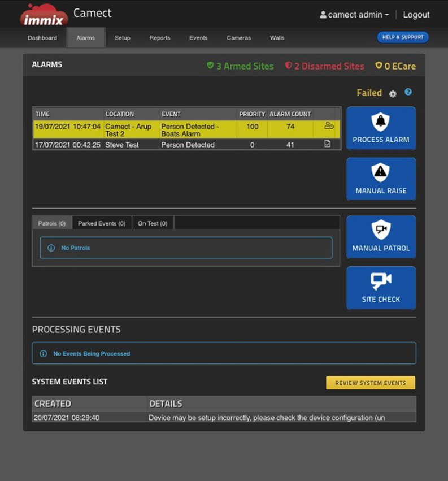Open Help & Support
448x481 pixels.
coord(403,37)
